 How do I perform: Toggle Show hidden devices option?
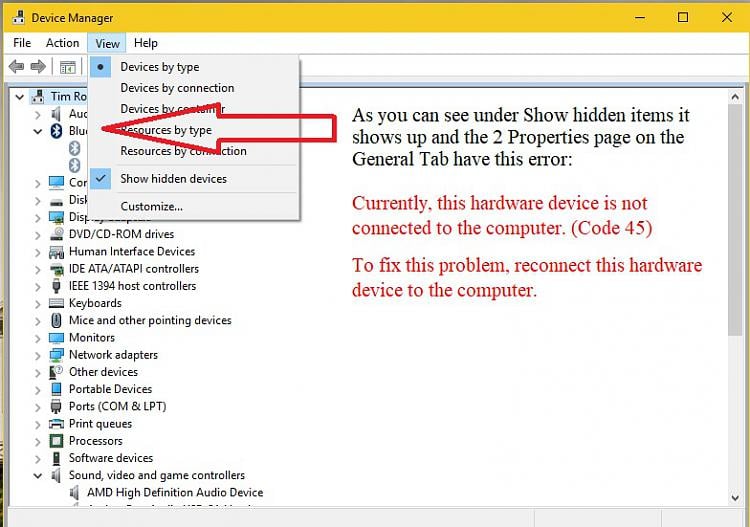(195, 179)
